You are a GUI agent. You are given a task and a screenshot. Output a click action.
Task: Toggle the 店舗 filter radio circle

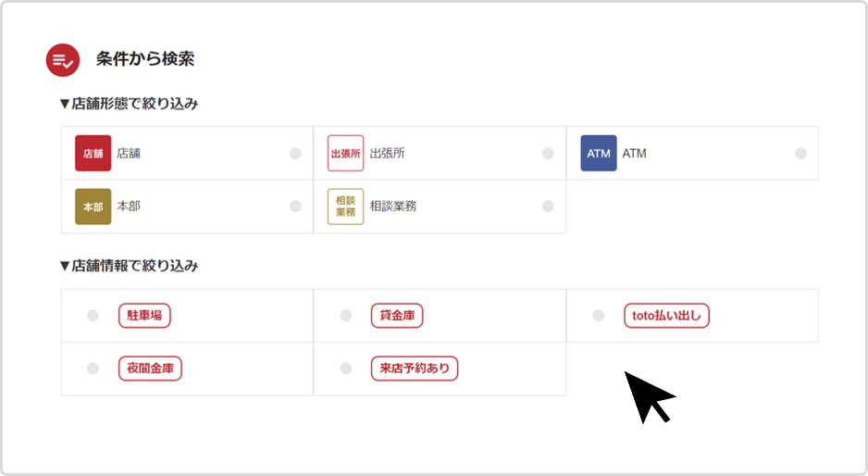[295, 154]
